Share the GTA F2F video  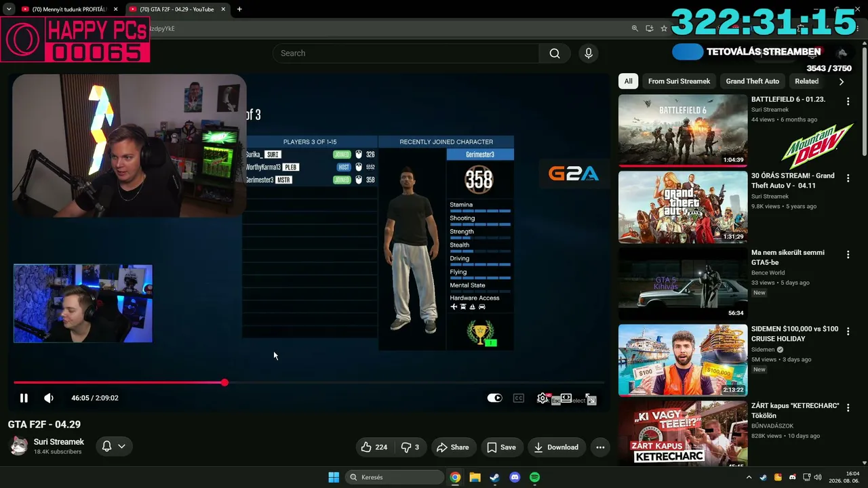click(x=453, y=447)
